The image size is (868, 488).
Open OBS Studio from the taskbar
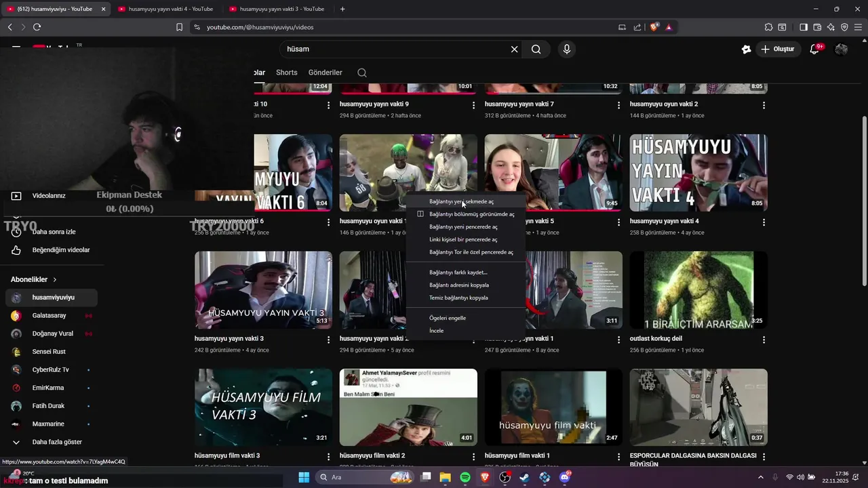505,477
